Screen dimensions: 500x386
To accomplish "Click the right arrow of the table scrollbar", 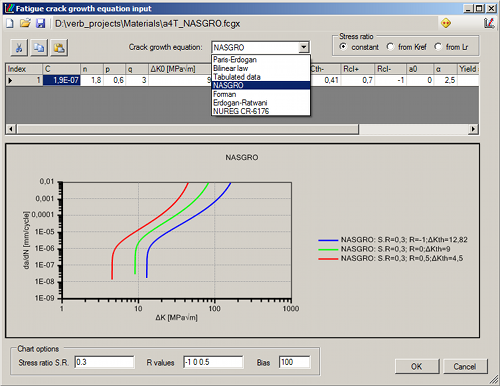I will (x=473, y=129).
